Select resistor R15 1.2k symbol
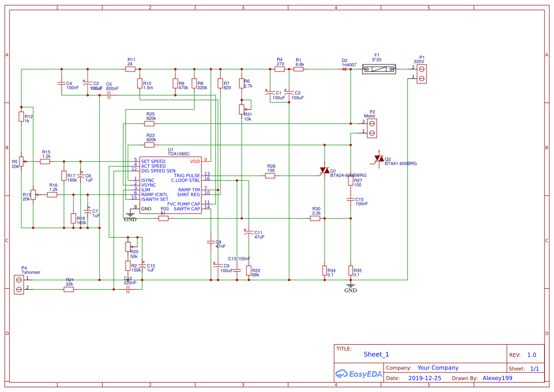Screen dimensions: 554x392 point(45,161)
